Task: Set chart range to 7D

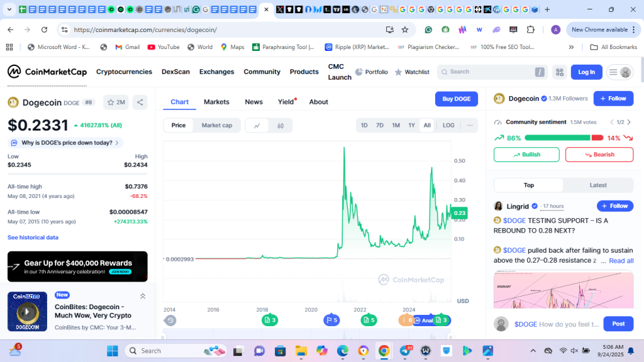Action: pyautogui.click(x=380, y=126)
